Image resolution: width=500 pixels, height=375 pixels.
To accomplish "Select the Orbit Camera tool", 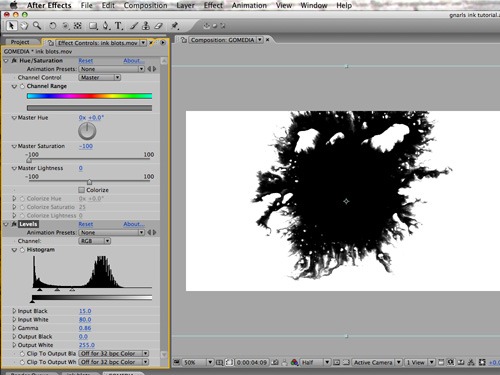I will (x=65, y=26).
